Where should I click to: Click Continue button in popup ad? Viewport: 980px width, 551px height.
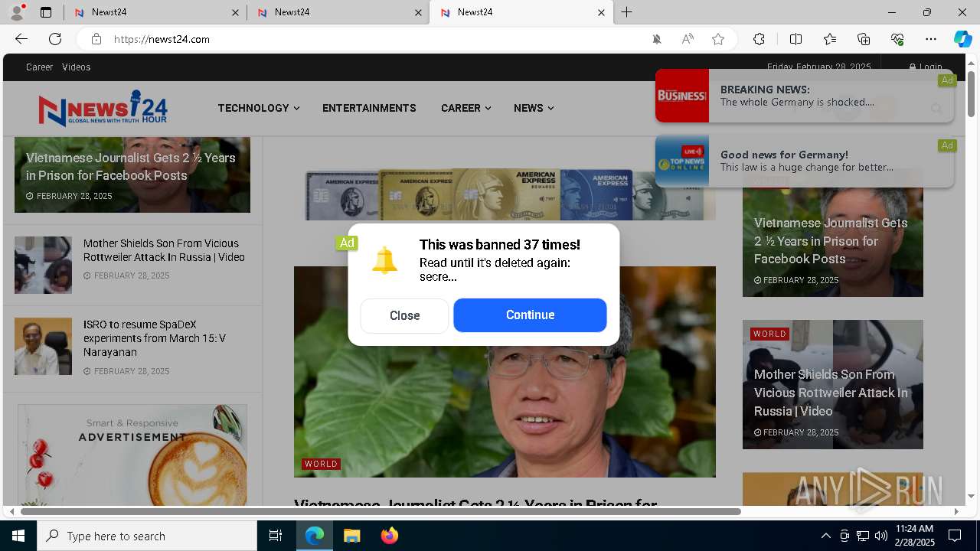530,315
